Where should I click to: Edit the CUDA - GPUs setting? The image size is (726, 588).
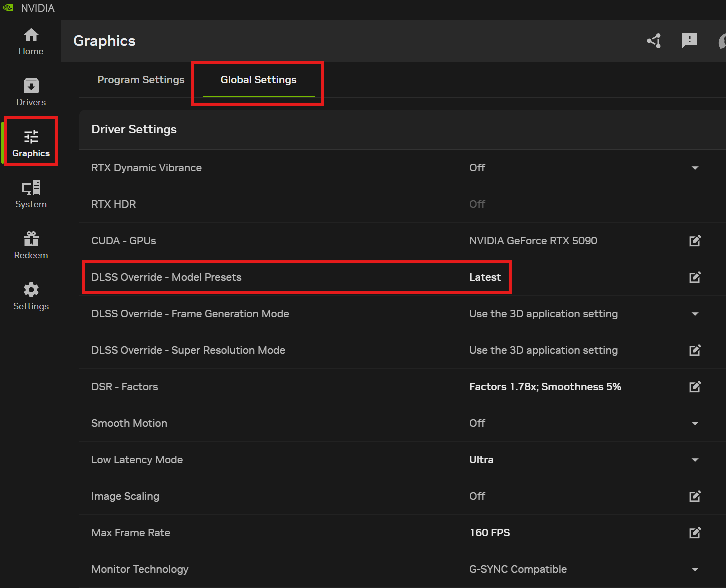pyautogui.click(x=695, y=241)
